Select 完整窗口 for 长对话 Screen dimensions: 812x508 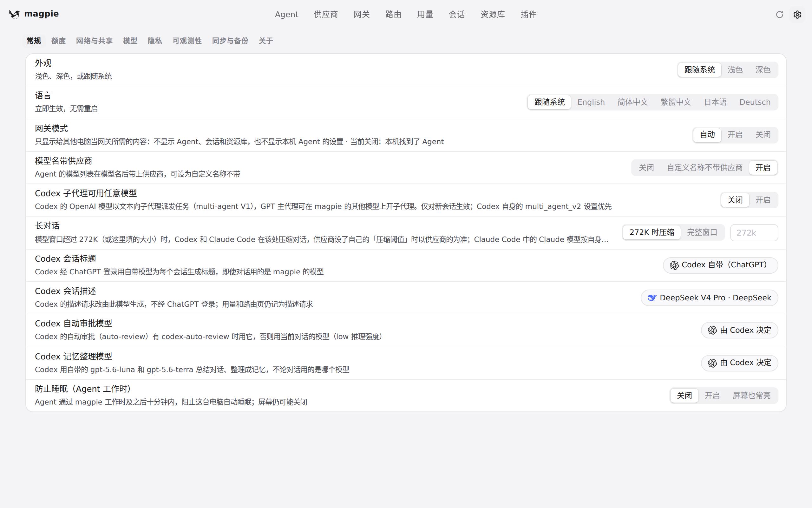[702, 232]
